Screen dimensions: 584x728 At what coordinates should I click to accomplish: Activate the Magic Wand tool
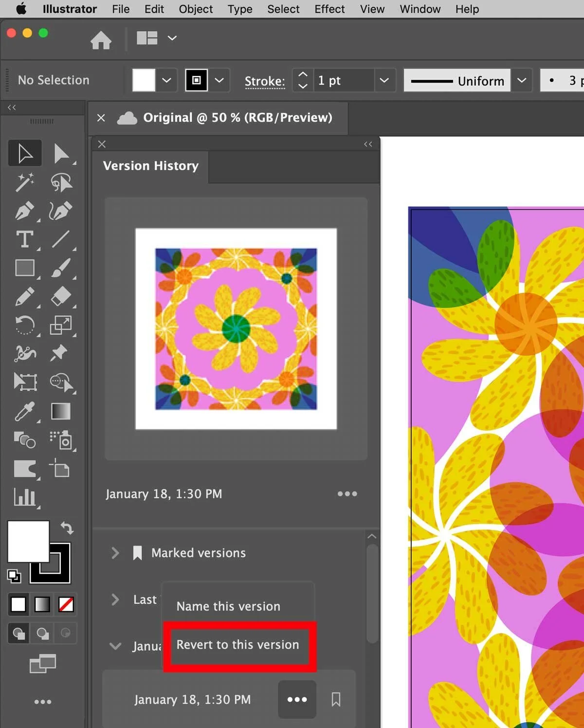pyautogui.click(x=24, y=182)
